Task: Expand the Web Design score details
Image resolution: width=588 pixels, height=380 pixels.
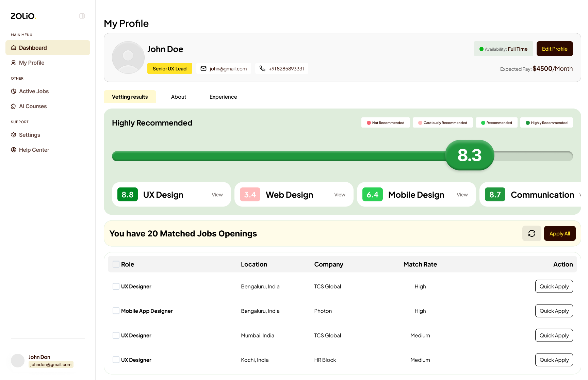Action: pos(340,195)
